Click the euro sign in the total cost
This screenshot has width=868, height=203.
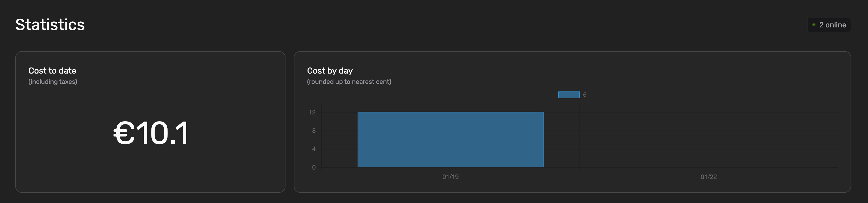click(124, 133)
